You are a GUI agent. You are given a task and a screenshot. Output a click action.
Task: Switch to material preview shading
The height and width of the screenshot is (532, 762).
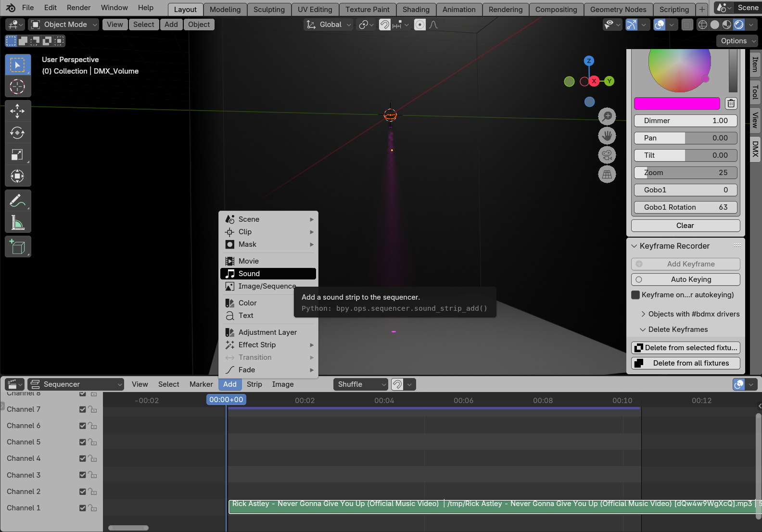727,25
